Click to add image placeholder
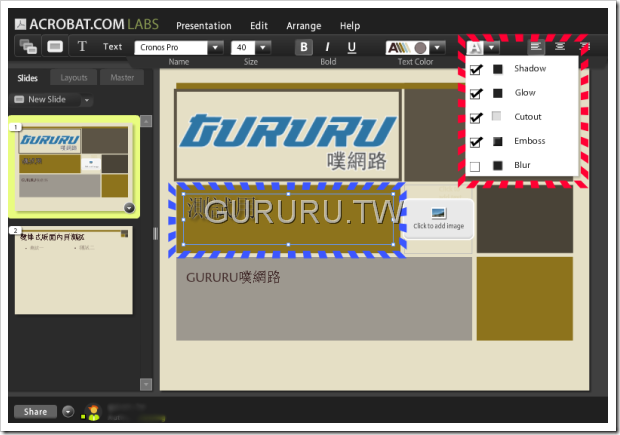This screenshot has width=620, height=435. [439, 219]
